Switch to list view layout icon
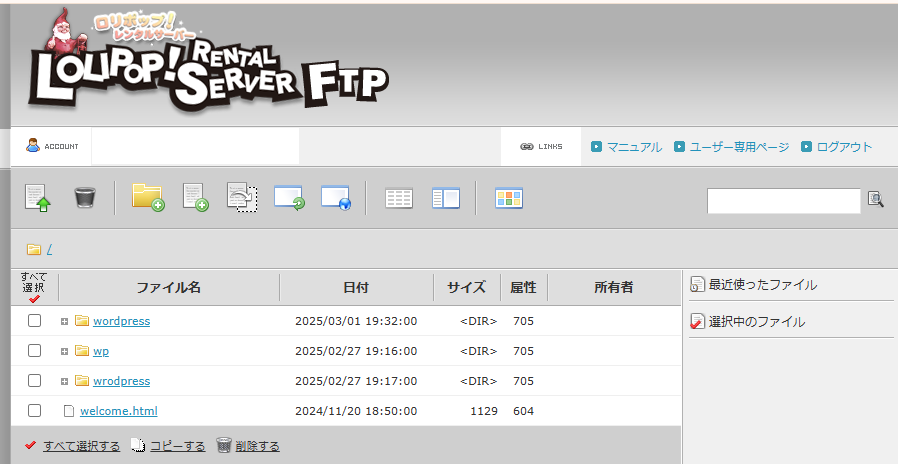The height and width of the screenshot is (464, 898). (x=399, y=198)
